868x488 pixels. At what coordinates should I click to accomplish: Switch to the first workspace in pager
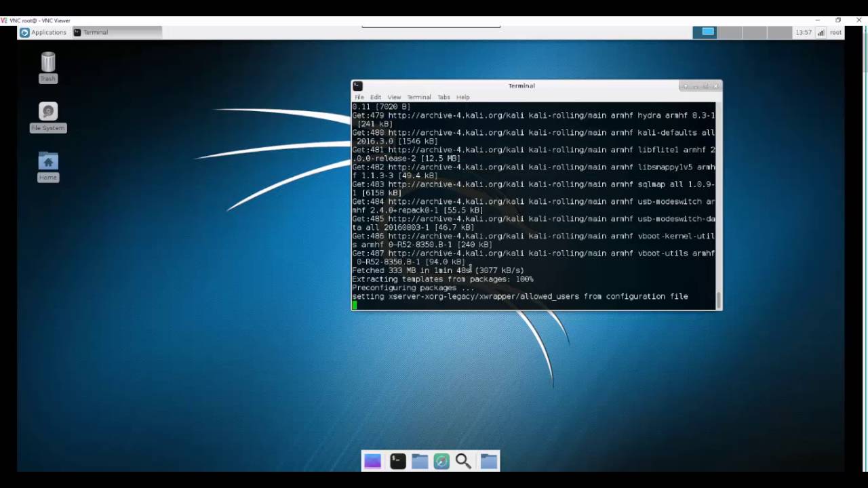705,32
